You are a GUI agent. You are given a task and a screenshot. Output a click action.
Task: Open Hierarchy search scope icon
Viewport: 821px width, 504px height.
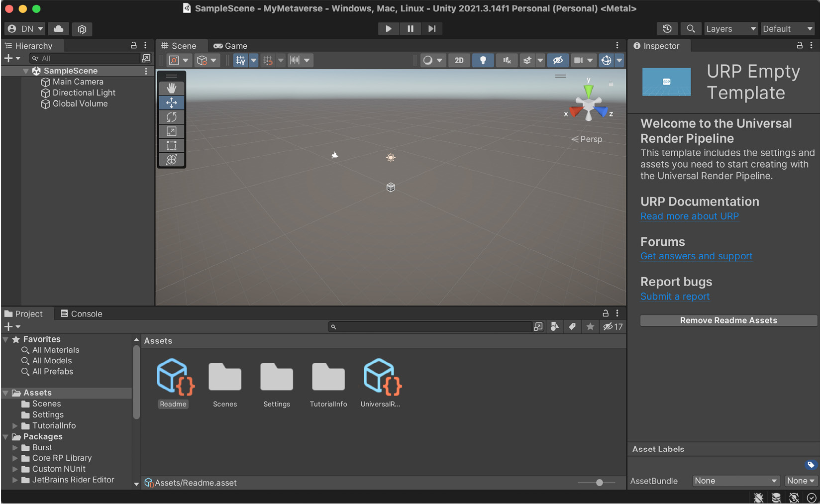click(x=146, y=58)
